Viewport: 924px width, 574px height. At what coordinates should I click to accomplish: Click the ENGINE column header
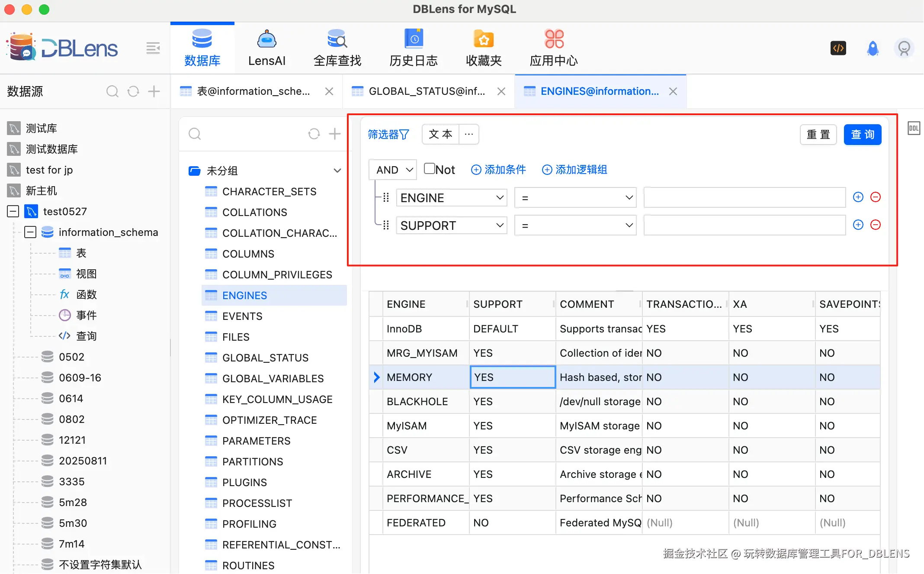point(426,304)
